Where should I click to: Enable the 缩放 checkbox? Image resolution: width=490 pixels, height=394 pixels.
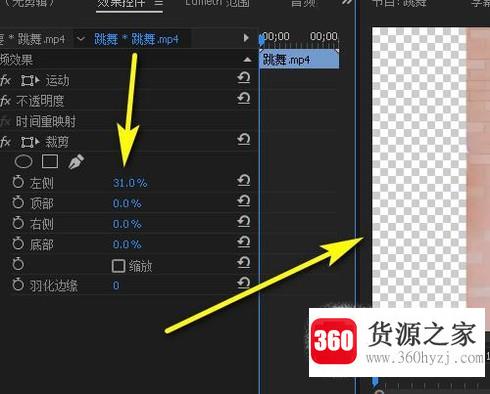coord(118,266)
